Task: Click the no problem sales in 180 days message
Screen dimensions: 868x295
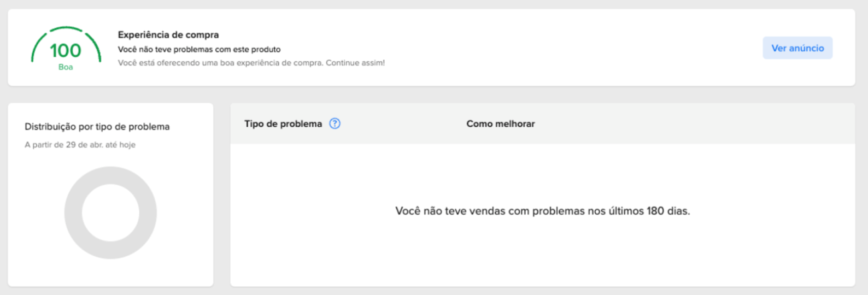Action: click(x=542, y=211)
